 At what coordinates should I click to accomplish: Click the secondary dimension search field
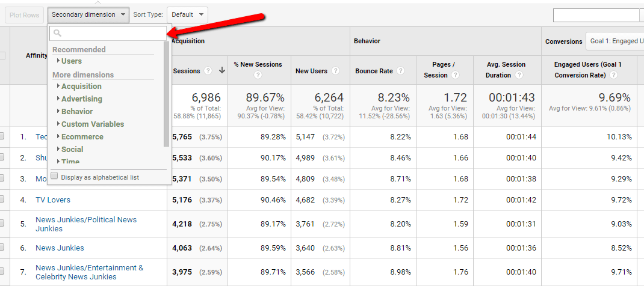click(x=107, y=34)
